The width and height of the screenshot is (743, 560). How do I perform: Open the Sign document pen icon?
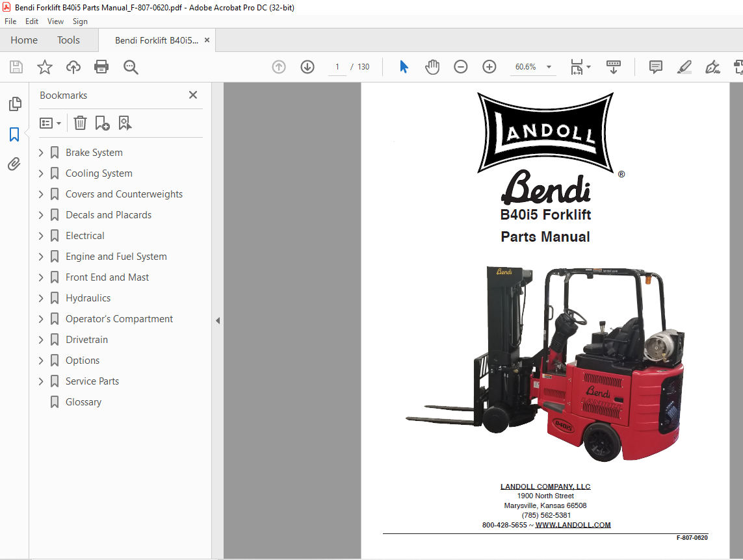click(x=712, y=67)
